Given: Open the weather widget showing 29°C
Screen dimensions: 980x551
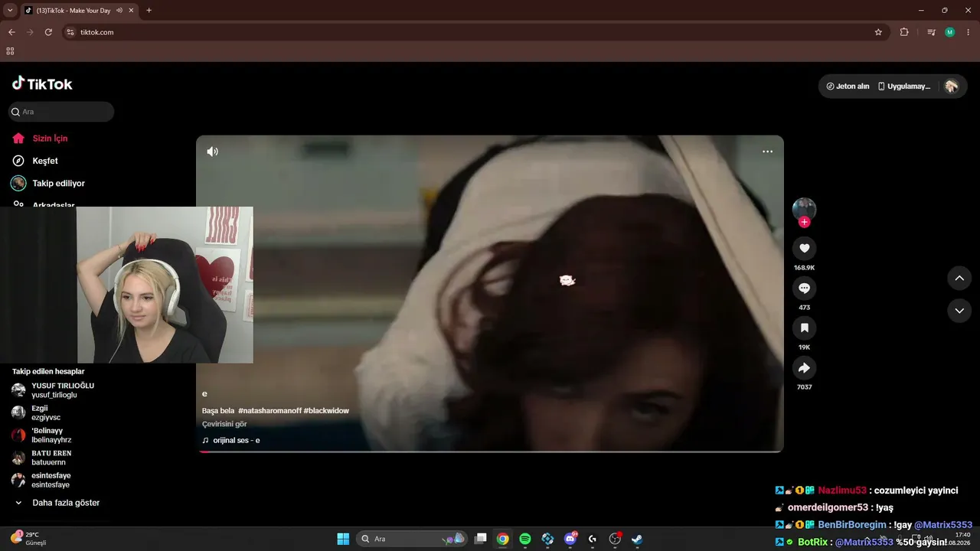Looking at the screenshot, I should point(29,538).
